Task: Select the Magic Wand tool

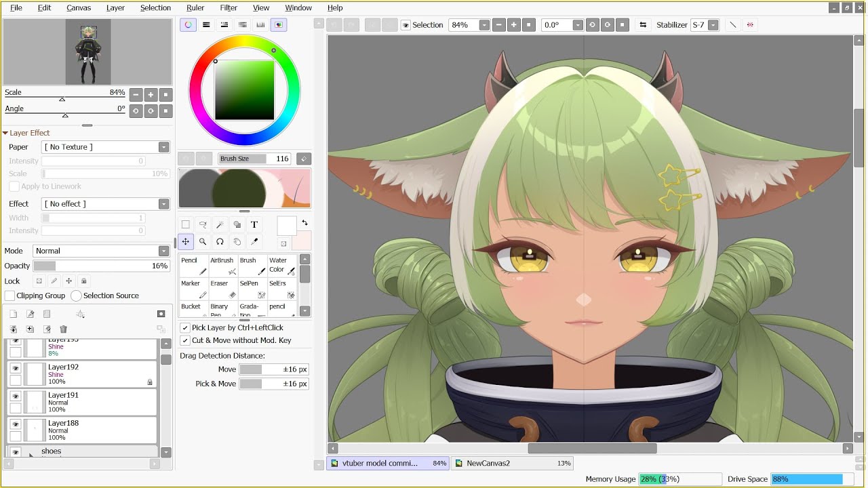Action: point(220,224)
